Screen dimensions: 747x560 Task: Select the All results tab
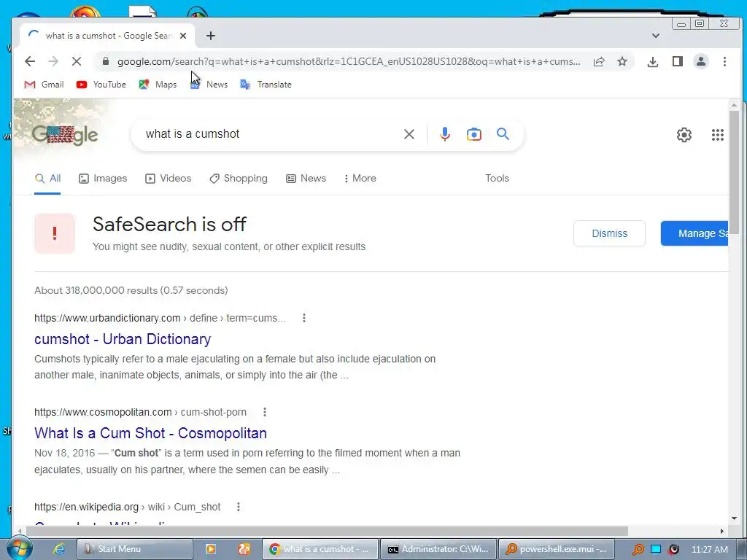[47, 178]
